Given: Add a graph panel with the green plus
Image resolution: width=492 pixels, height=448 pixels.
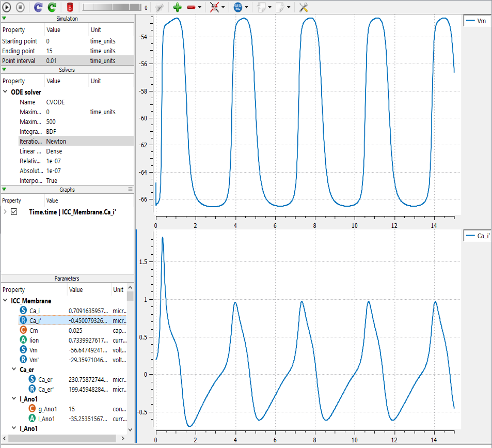Looking at the screenshot, I should 177,7.
